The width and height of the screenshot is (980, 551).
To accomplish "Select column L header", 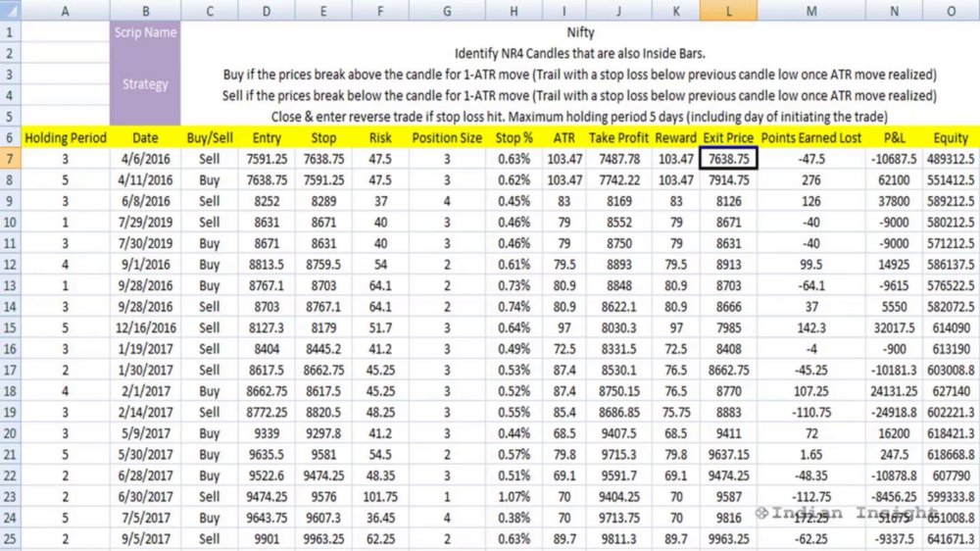I will 729,11.
